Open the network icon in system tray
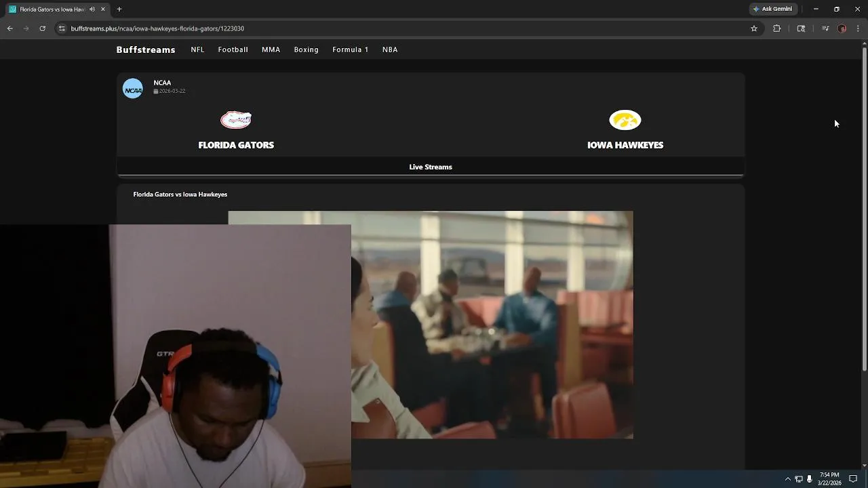 [x=799, y=479]
